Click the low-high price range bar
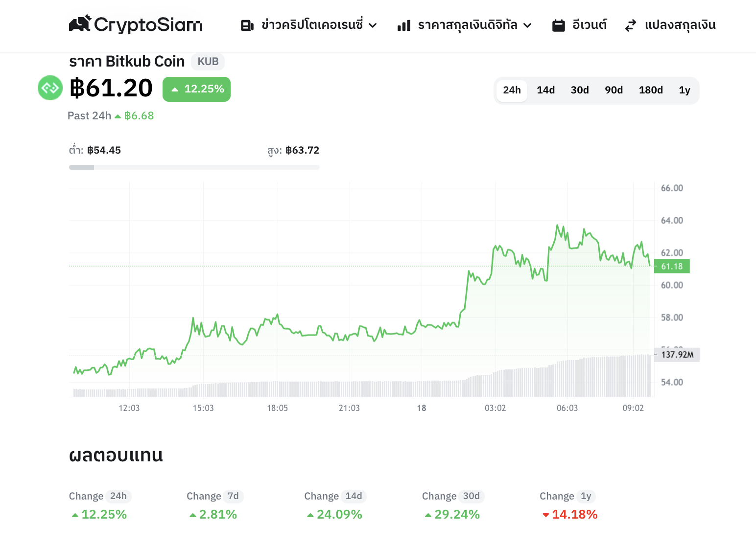The width and height of the screenshot is (756, 546). pos(194,167)
